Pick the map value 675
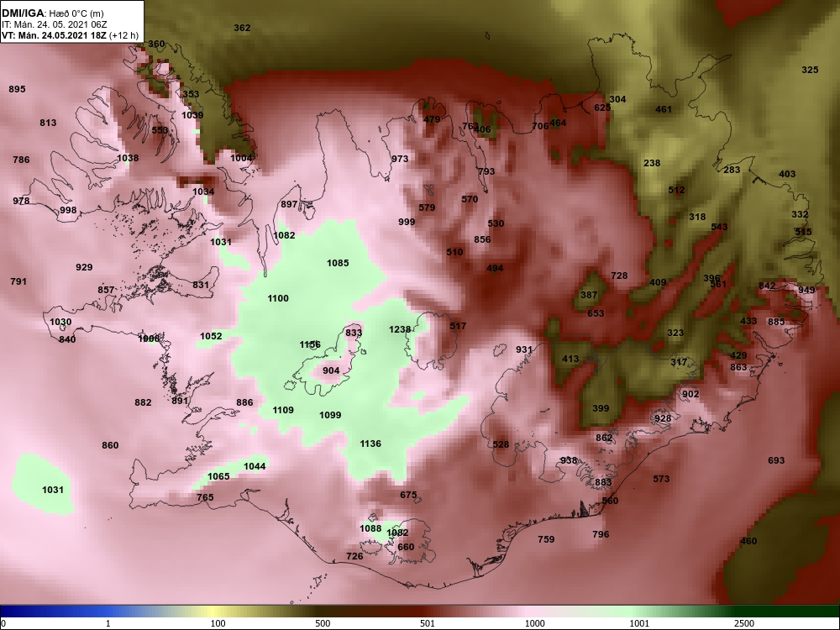Viewport: 840px width, 630px height. coord(408,495)
